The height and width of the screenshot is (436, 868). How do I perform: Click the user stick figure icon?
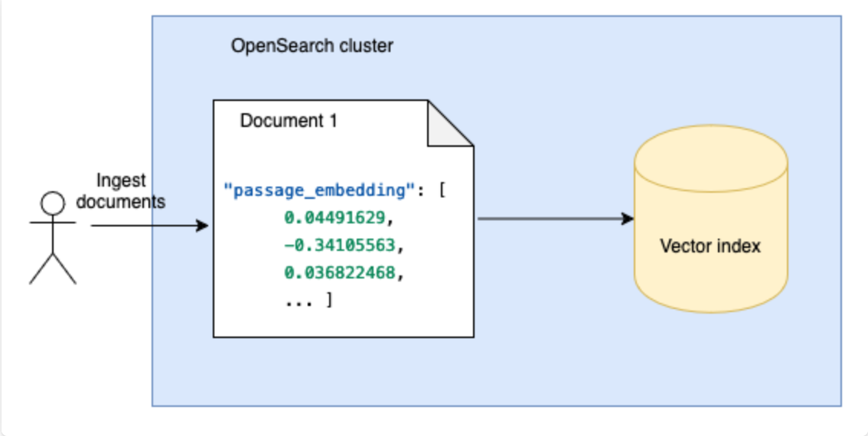[53, 238]
